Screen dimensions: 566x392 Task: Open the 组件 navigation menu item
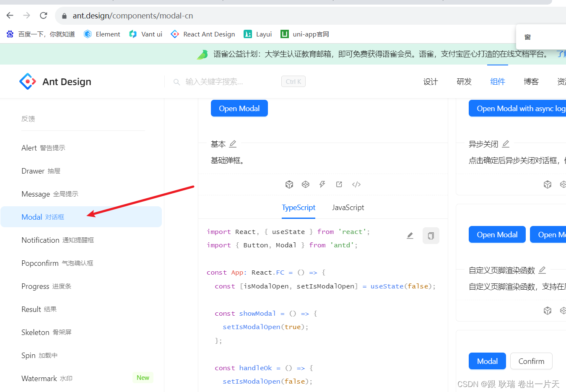pyautogui.click(x=498, y=82)
